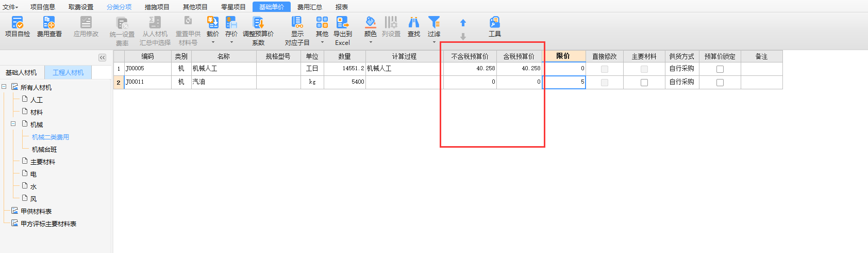
Task: Select 机械台班 in the tree
Action: (x=44, y=150)
